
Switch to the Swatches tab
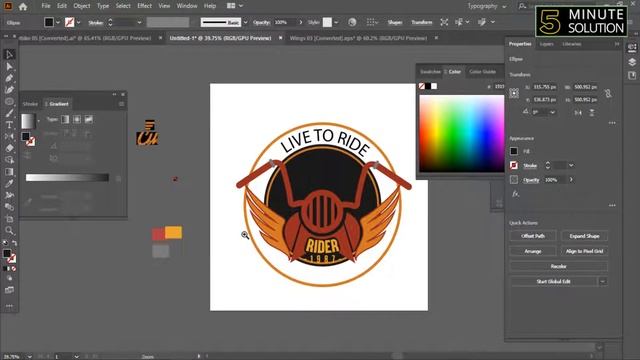tap(430, 72)
